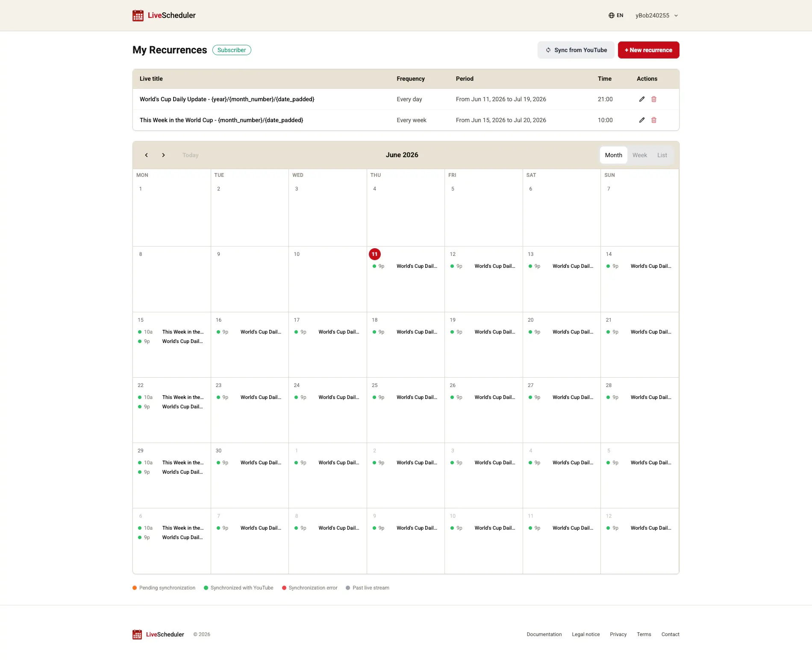
Task: Open World's Cup Daily event on July 12
Action: pyautogui.click(x=639, y=528)
